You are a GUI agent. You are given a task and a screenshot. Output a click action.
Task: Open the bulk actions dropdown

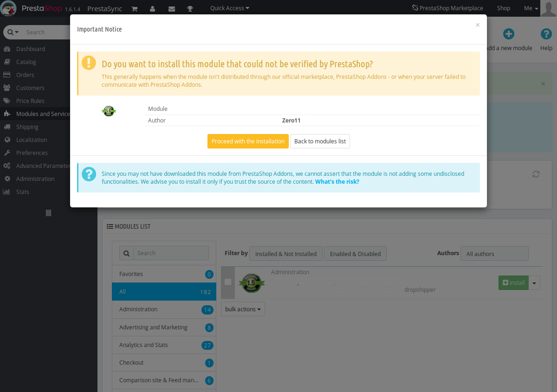(243, 309)
